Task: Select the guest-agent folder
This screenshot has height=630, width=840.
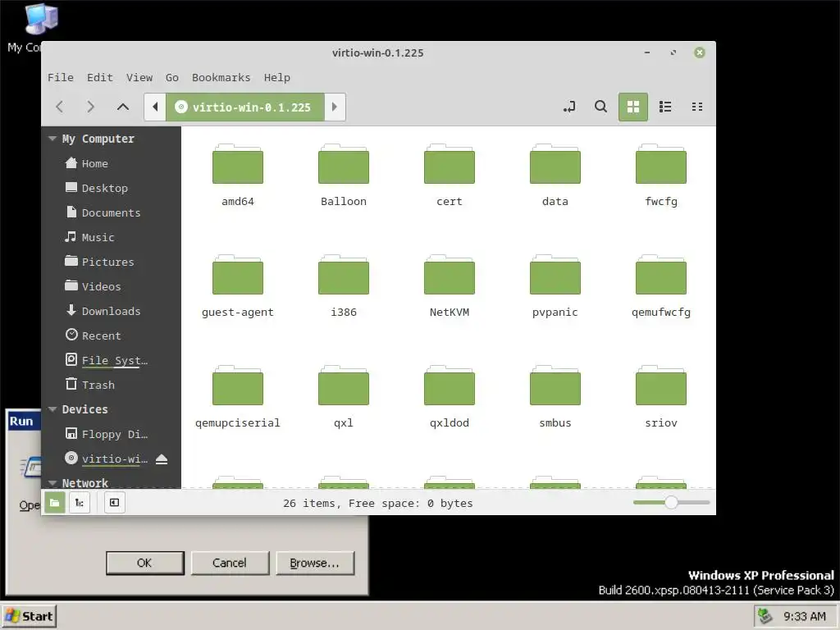Action: 238,286
